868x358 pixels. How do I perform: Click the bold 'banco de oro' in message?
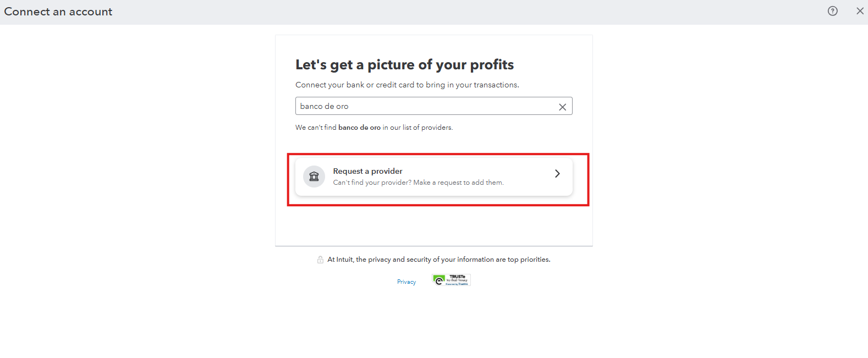[359, 128]
